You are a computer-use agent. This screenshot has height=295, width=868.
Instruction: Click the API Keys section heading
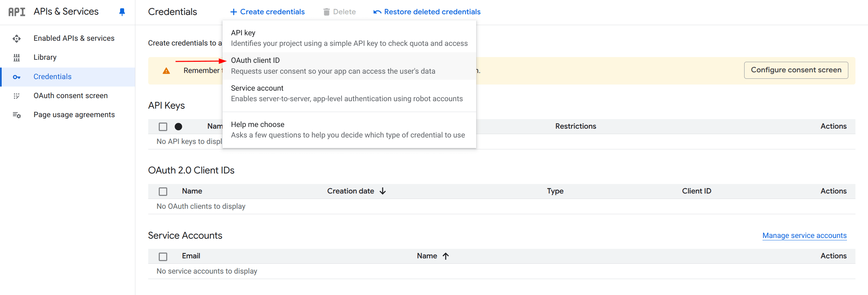click(x=167, y=106)
